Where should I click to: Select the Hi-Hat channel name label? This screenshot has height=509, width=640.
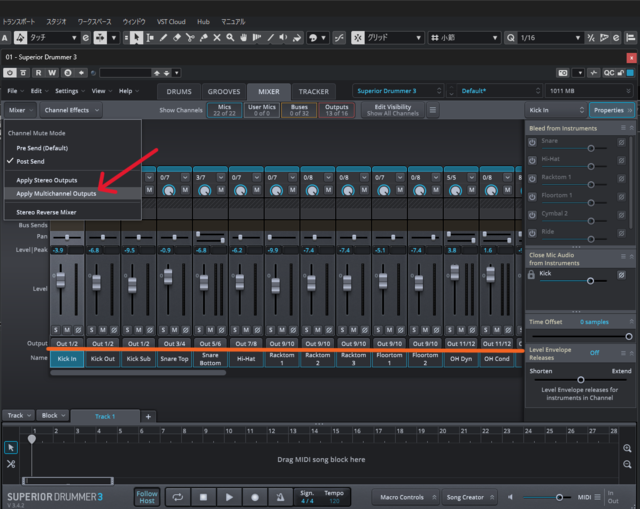pyautogui.click(x=245, y=358)
